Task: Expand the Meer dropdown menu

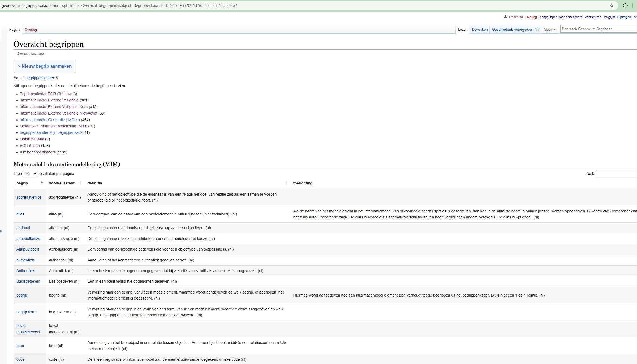Action: [549, 29]
